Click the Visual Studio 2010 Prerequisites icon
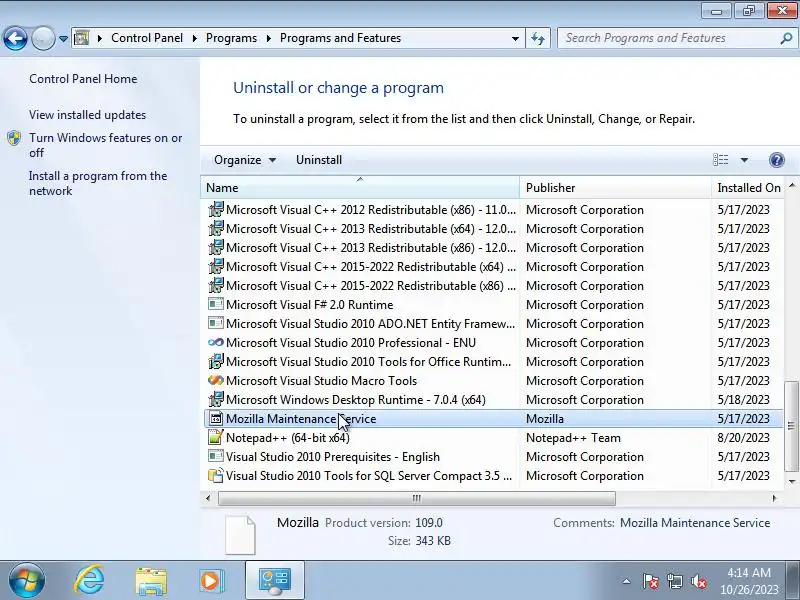 (x=216, y=456)
